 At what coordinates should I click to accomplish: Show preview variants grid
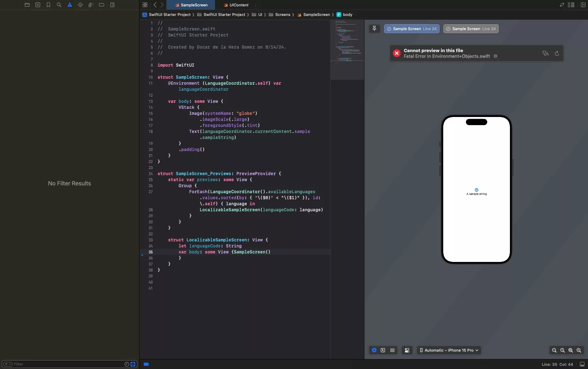[392, 350]
